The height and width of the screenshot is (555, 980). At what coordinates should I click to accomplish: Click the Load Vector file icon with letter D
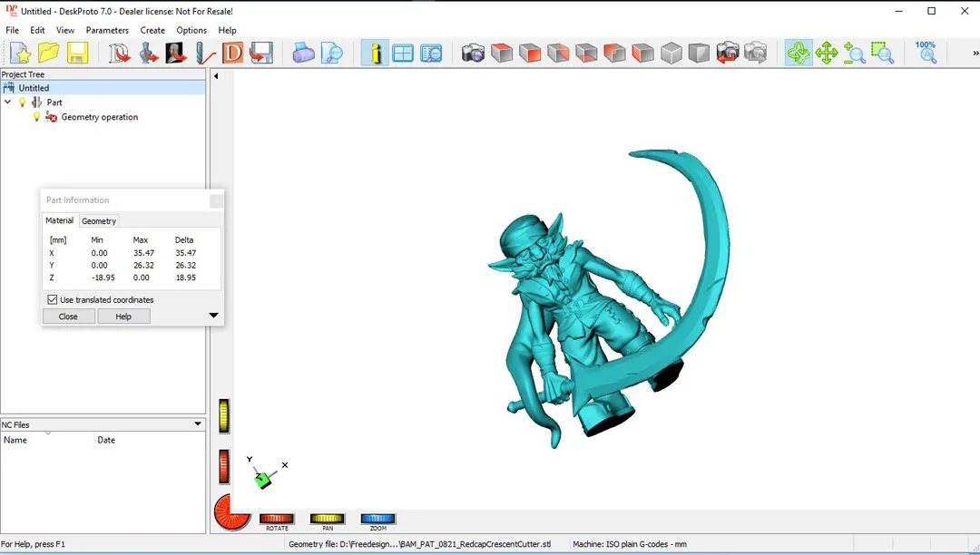pyautogui.click(x=119, y=54)
